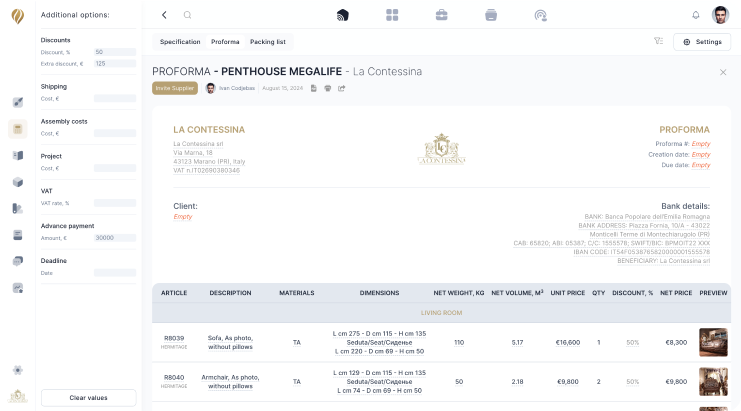The height and width of the screenshot is (411, 741).
Task: Click the €16,600 unit price cell
Action: click(568, 342)
